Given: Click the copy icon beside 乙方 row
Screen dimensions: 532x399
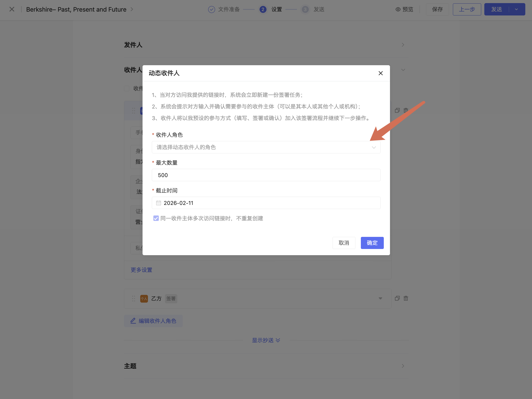Looking at the screenshot, I should click(x=397, y=298).
